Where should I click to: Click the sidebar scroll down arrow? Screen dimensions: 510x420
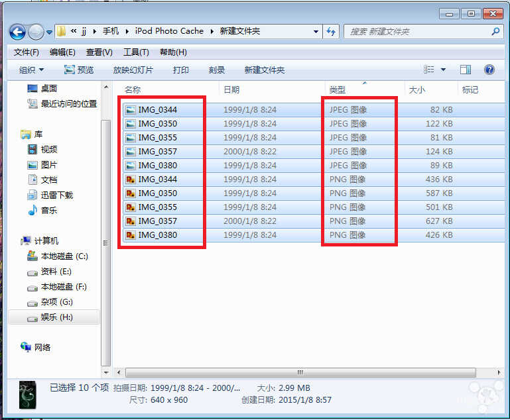[x=106, y=372]
